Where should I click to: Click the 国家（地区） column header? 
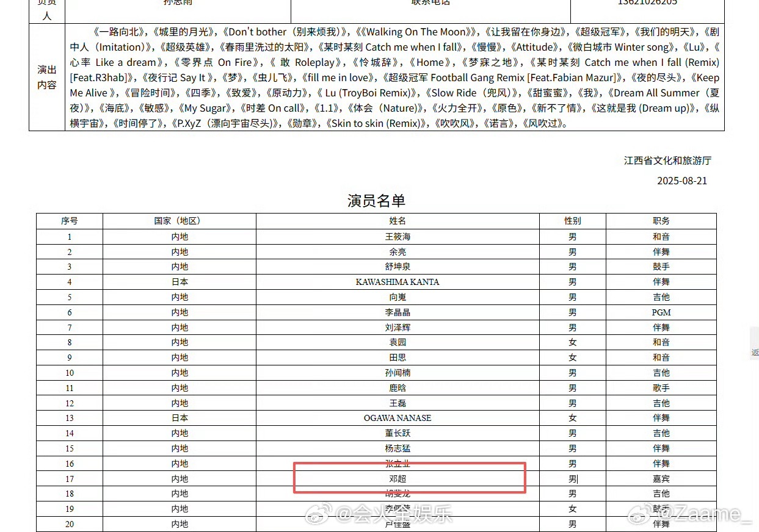pyautogui.click(x=180, y=221)
